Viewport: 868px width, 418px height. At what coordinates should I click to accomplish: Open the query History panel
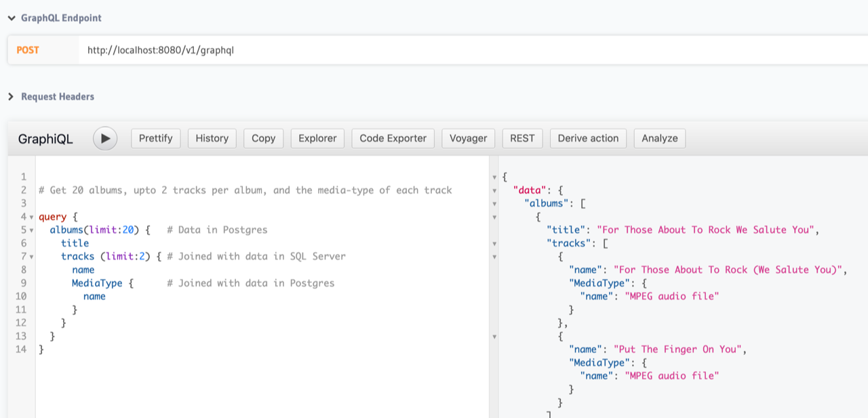click(x=212, y=138)
